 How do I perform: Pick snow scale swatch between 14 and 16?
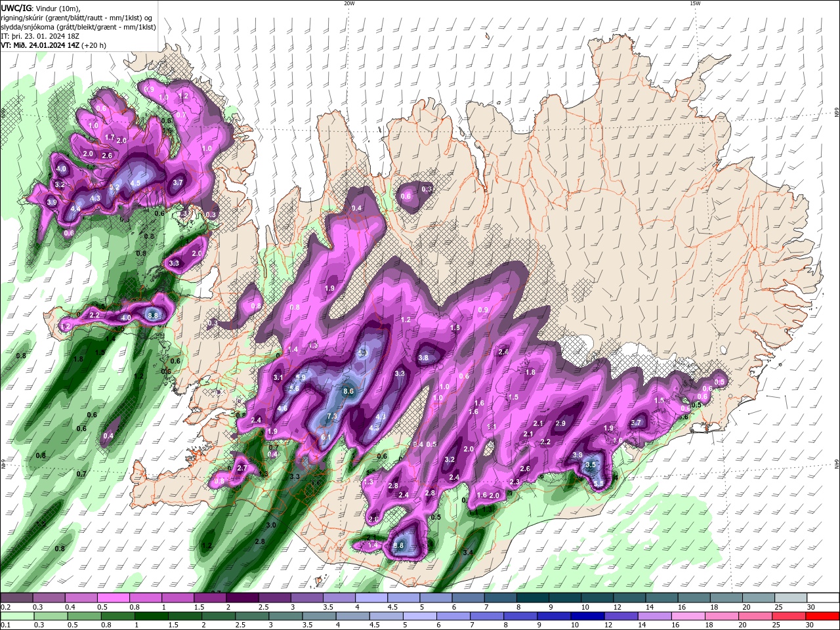662,597
